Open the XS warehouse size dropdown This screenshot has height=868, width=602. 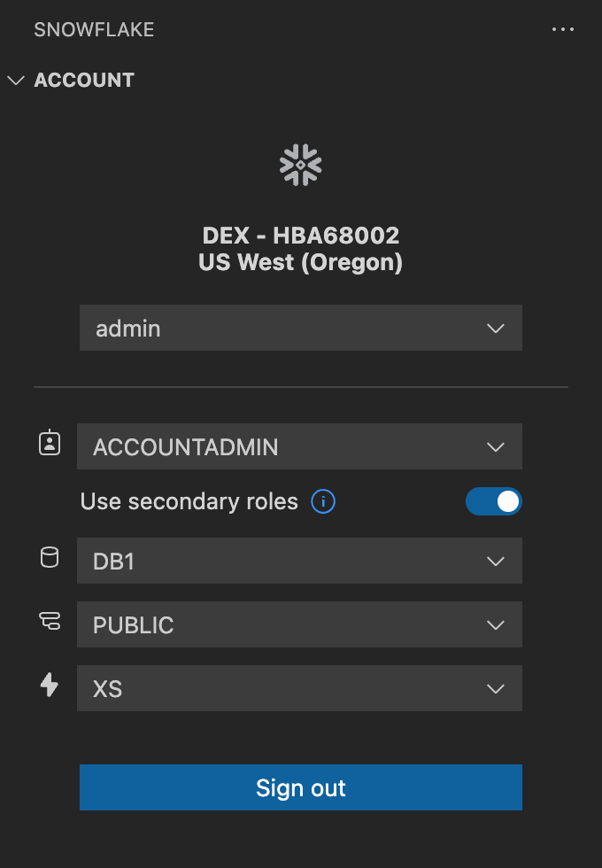tap(300, 688)
